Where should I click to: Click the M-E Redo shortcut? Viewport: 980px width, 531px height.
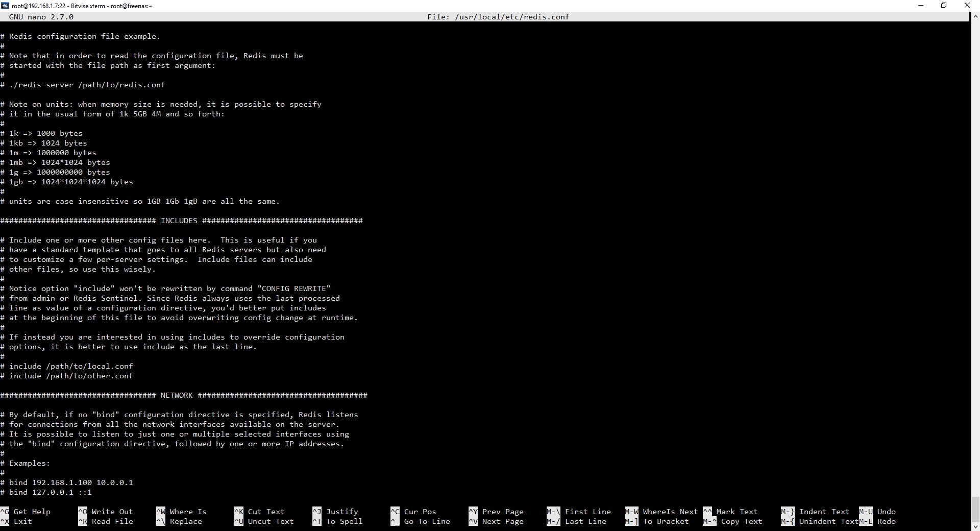[877, 521]
